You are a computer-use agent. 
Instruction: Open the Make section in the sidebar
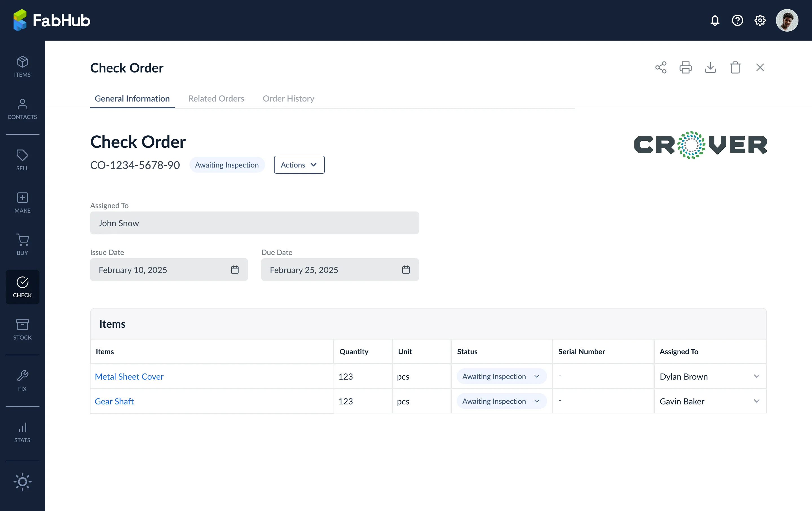coord(22,202)
